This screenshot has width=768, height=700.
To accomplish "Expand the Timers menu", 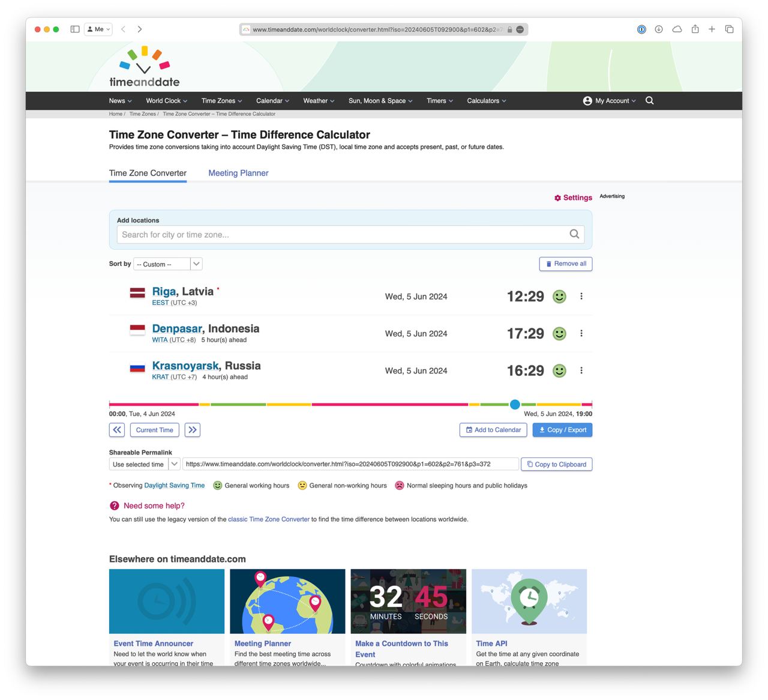I will pyautogui.click(x=440, y=101).
